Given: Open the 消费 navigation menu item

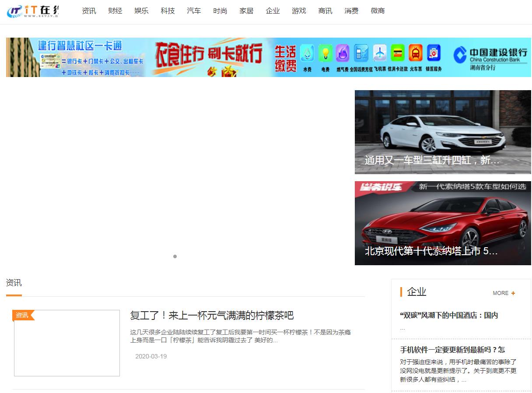Looking at the screenshot, I should tap(351, 11).
